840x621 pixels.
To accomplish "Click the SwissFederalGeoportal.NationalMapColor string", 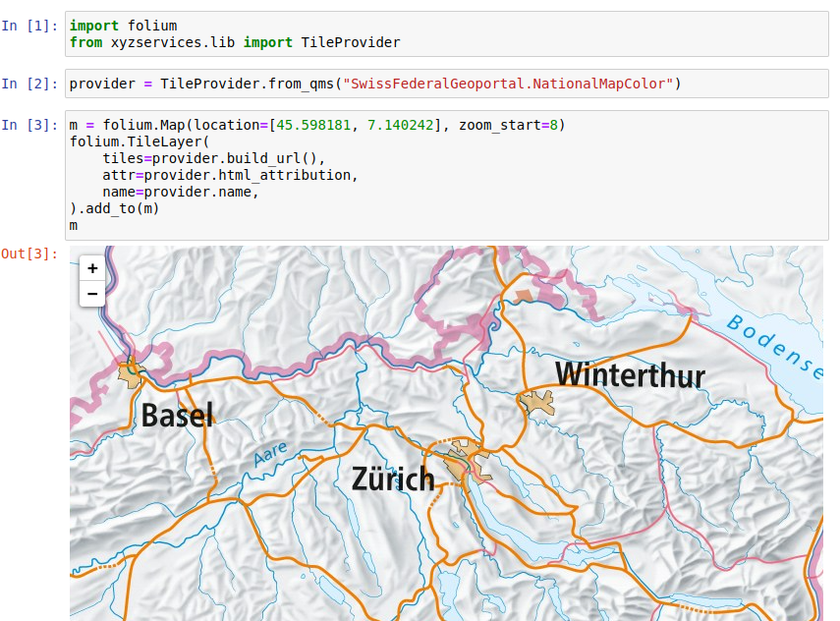I will (x=508, y=84).
